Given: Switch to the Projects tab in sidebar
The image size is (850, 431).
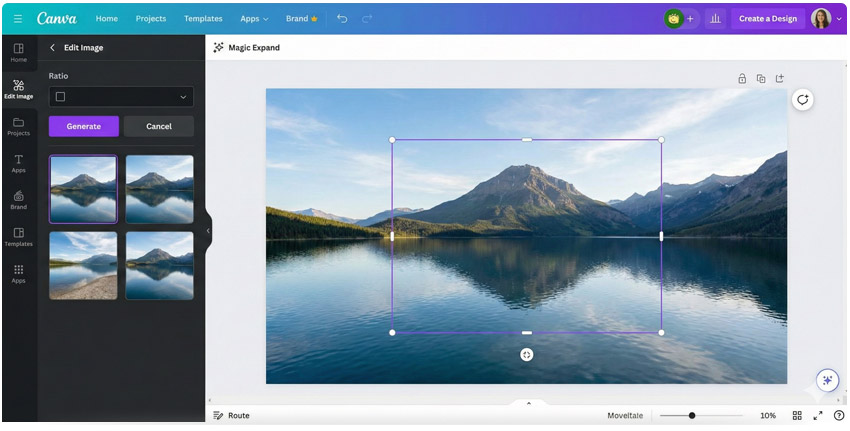Looking at the screenshot, I should 18,126.
